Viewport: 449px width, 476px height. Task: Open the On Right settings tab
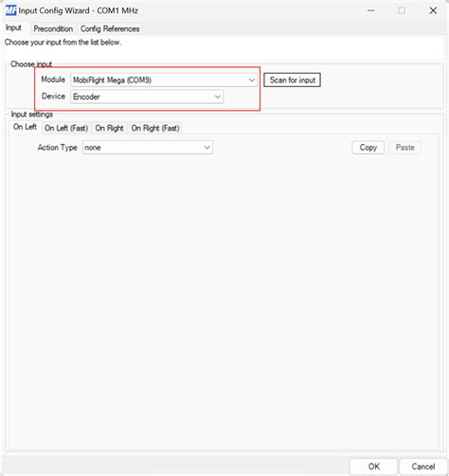pyautogui.click(x=109, y=128)
